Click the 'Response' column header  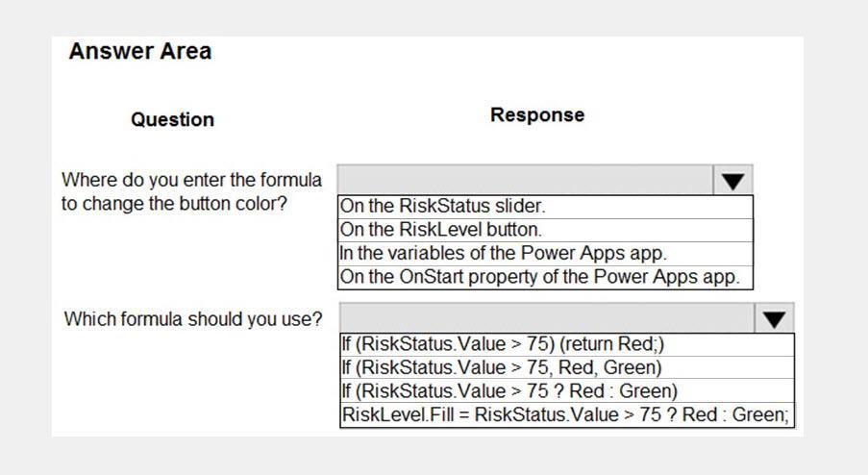point(537,115)
